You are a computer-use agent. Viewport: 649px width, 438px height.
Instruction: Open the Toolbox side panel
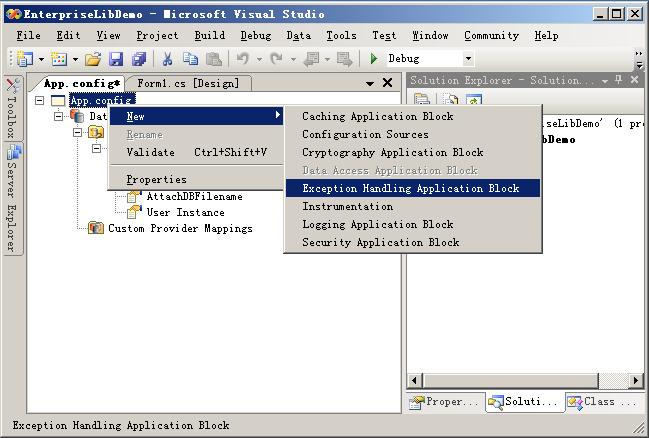click(12, 108)
